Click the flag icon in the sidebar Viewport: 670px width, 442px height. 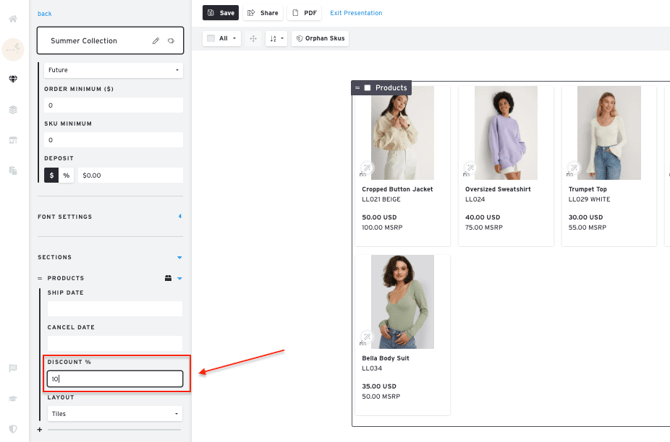tap(13, 368)
